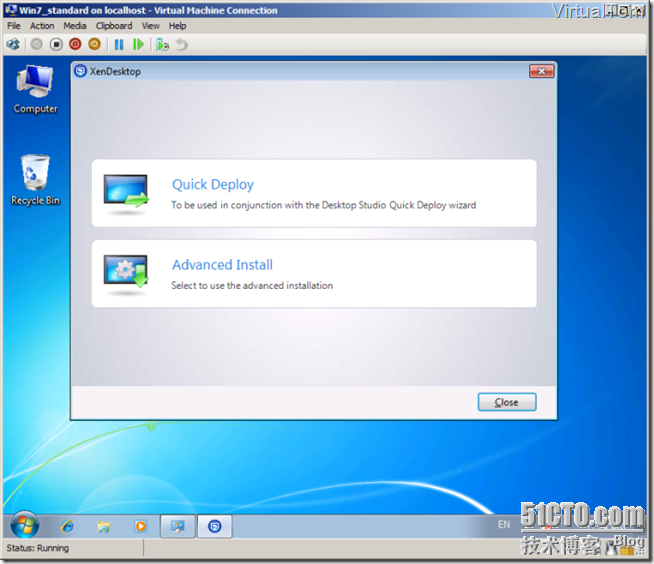Click the Close button in XenDesktop dialog
654x564 pixels.
(507, 402)
